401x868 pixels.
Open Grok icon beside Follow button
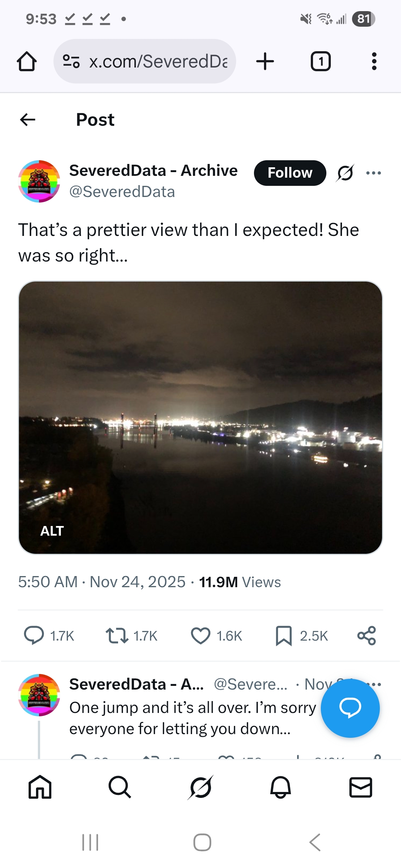click(345, 173)
